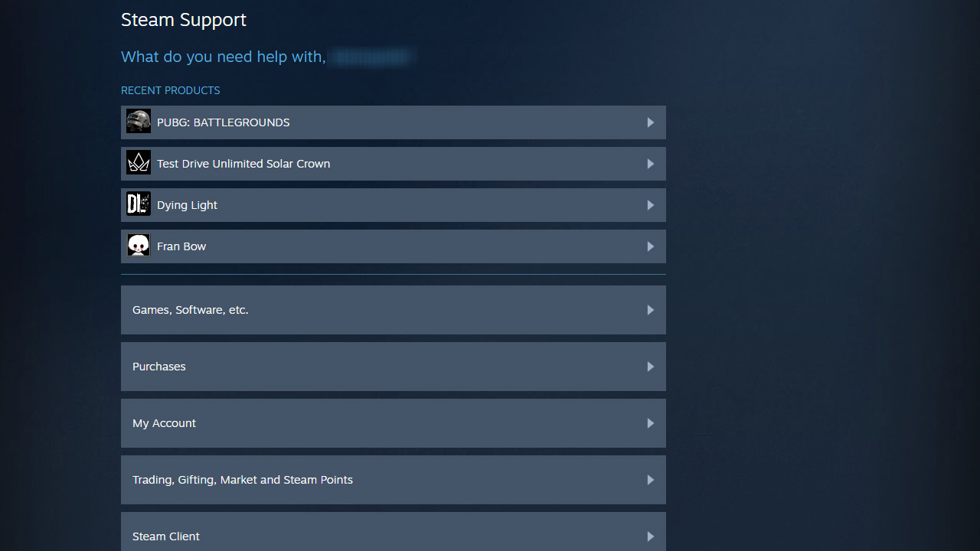Open Dying Light help entry
The height and width of the screenshot is (551, 980).
click(x=187, y=205)
